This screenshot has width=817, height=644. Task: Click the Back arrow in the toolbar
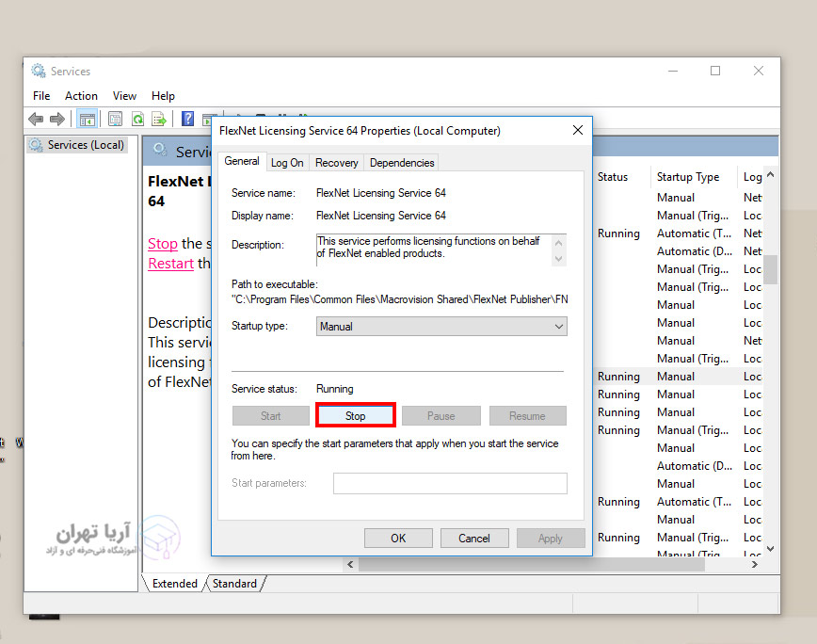click(x=36, y=119)
